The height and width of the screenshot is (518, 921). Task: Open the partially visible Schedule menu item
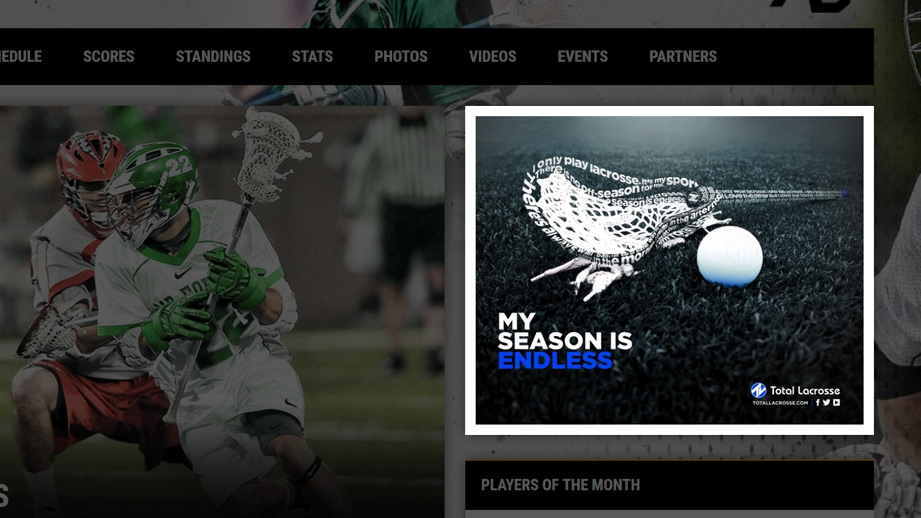21,56
